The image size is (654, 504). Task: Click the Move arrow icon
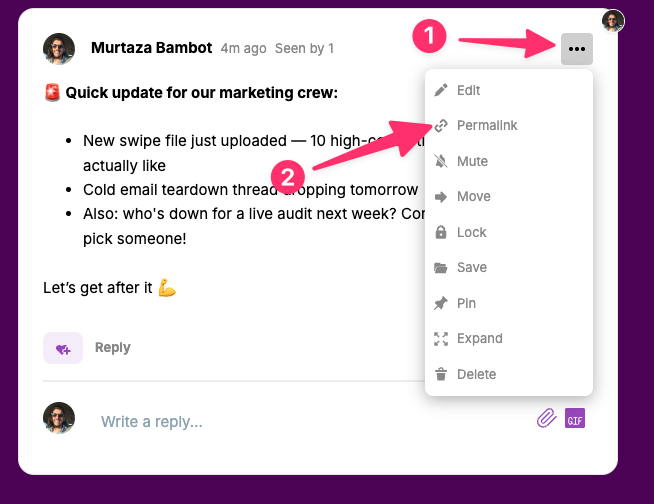tap(440, 197)
